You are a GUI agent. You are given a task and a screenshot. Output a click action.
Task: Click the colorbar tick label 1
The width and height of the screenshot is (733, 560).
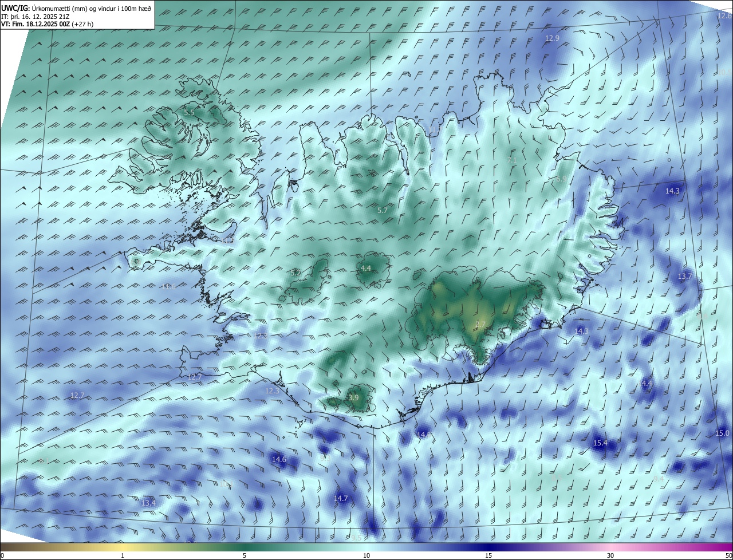point(123,555)
